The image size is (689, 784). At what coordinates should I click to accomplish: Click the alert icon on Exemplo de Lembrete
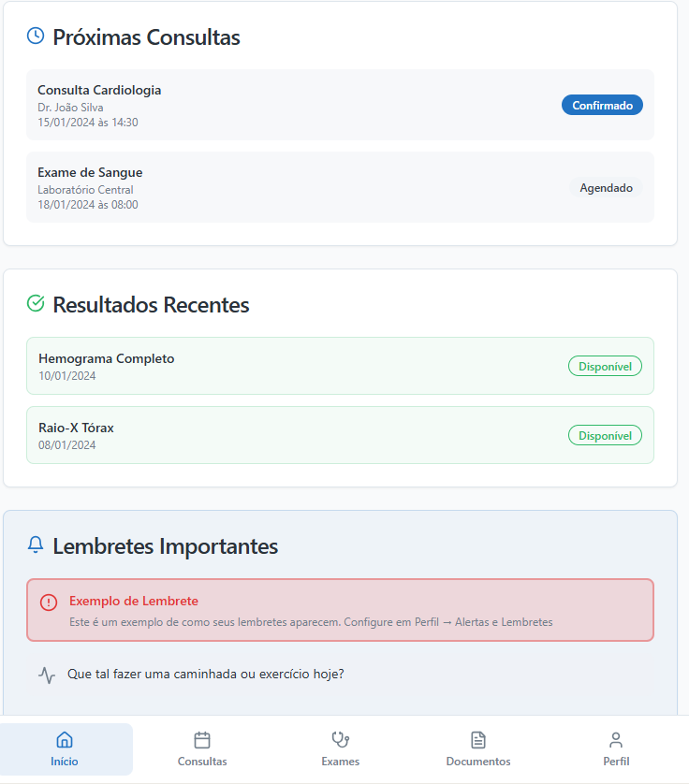(x=50, y=603)
